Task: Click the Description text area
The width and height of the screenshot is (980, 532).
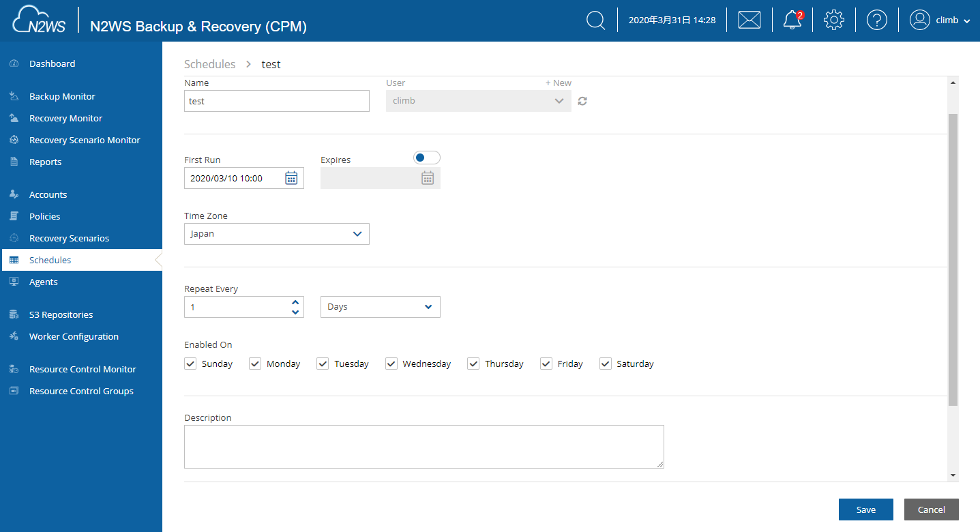Action: [424, 447]
